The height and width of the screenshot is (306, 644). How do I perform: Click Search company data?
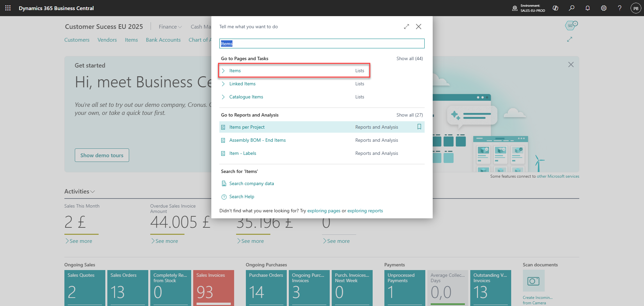point(252,183)
